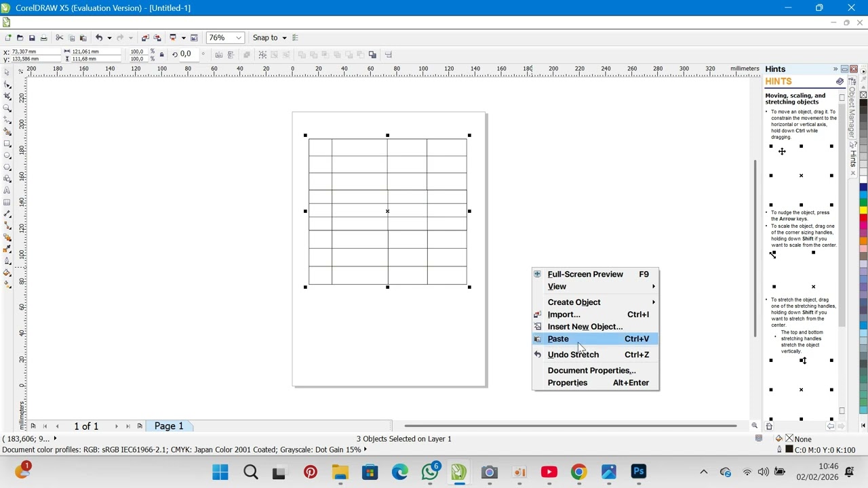Click the yellow swatch in color palette
868x488 pixels.
click(863, 211)
